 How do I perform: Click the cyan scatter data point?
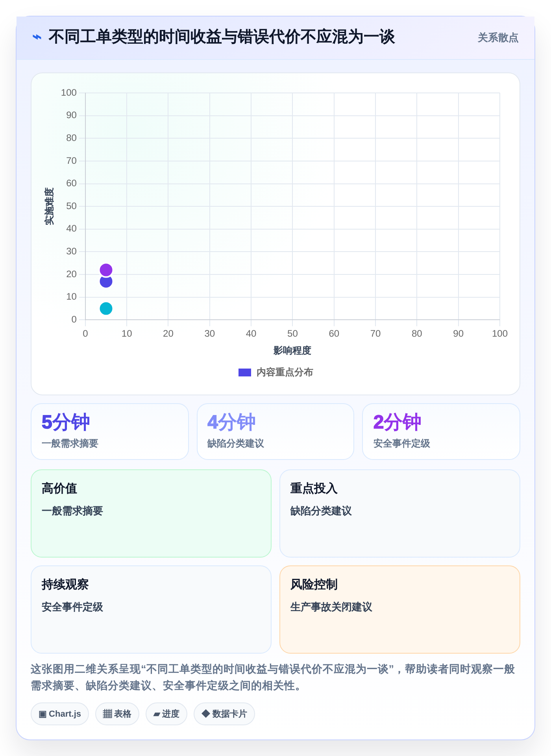coord(106,308)
